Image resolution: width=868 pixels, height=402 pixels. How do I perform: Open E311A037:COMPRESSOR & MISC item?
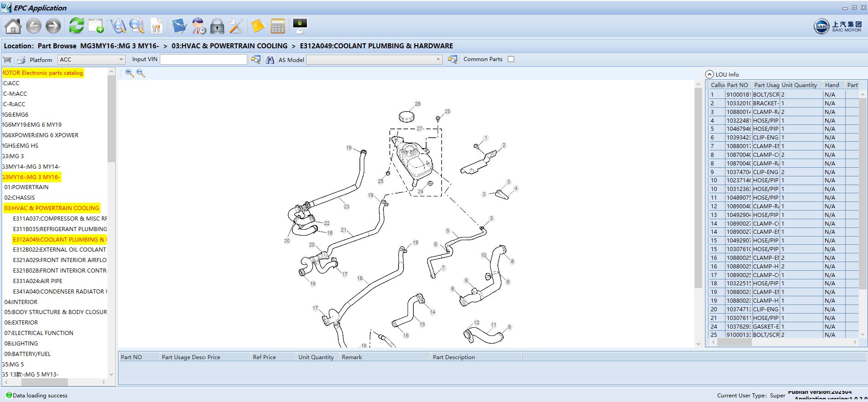[60, 218]
